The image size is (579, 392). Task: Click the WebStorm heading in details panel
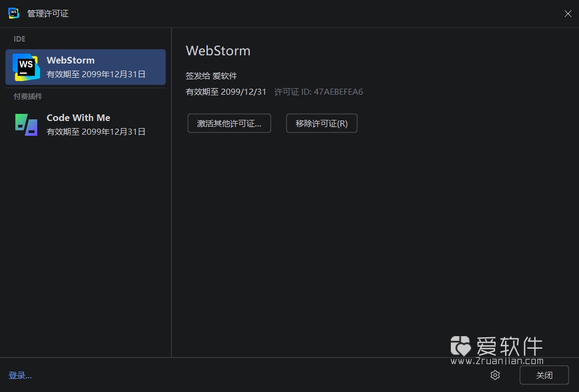coord(218,50)
